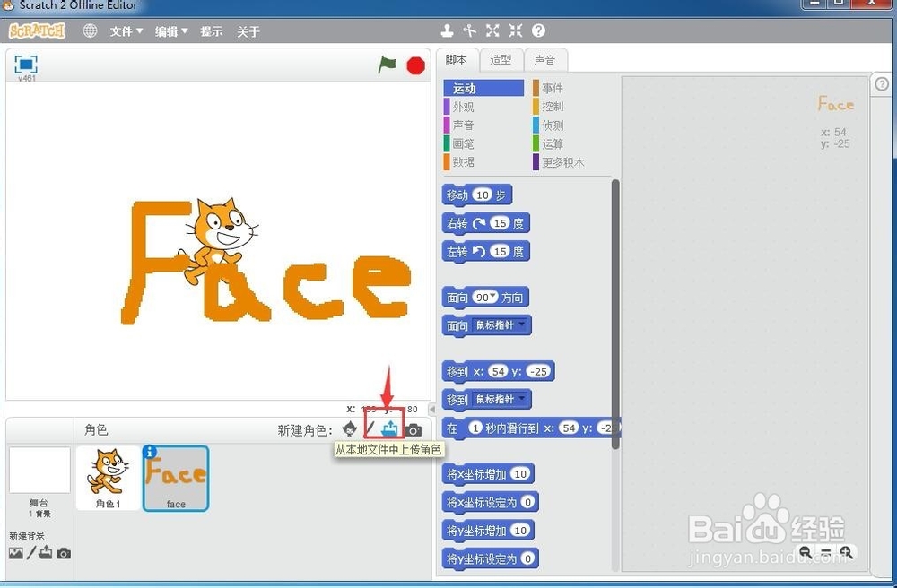The width and height of the screenshot is (897, 588).
Task: Open the 文件 menu
Action: click(x=126, y=31)
